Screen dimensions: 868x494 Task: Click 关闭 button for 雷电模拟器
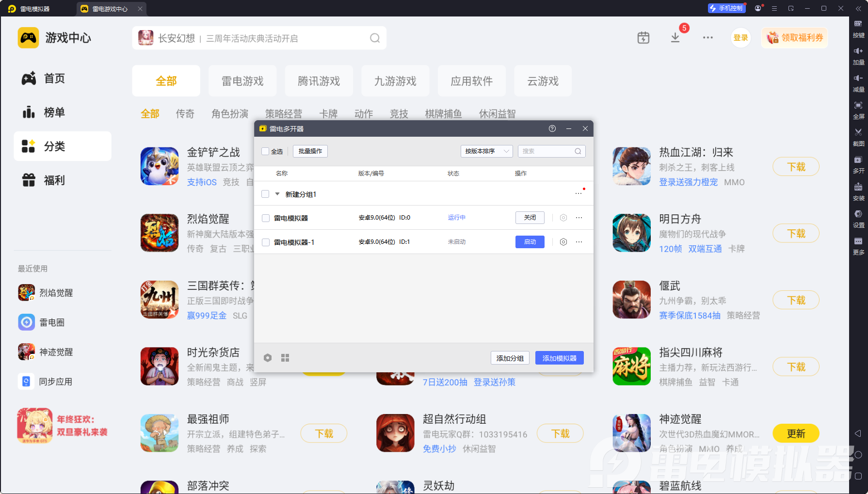[530, 218]
